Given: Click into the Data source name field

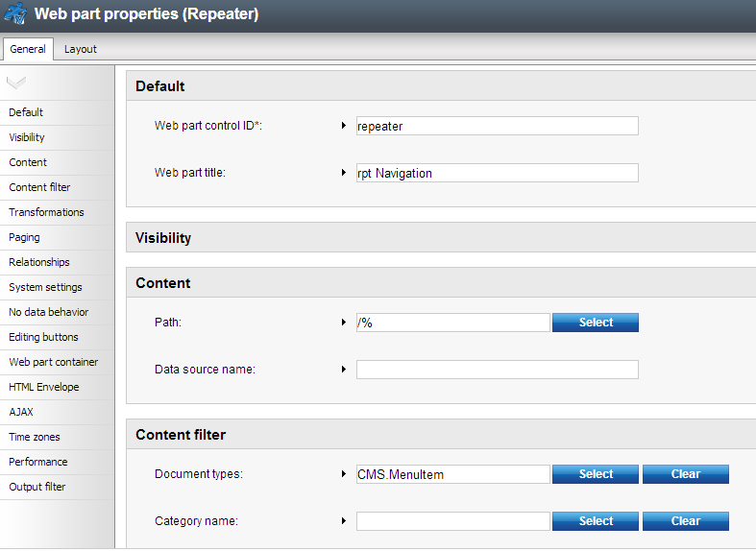Looking at the screenshot, I should point(497,370).
